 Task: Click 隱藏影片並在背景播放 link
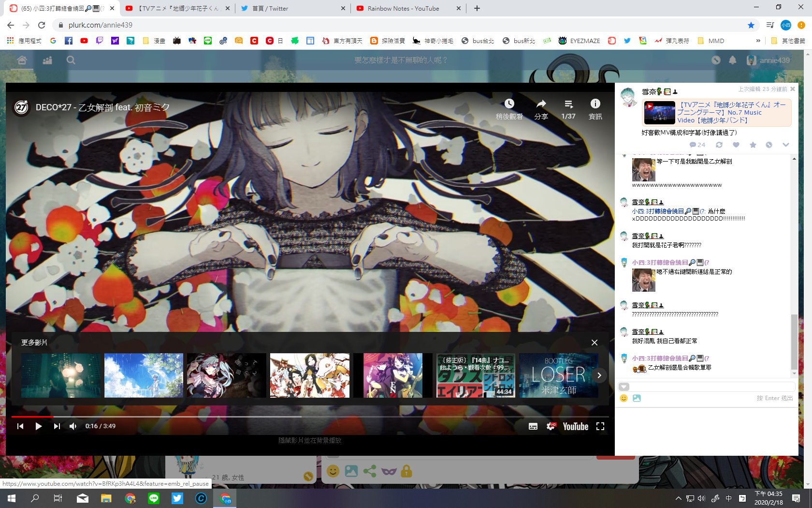tap(310, 440)
